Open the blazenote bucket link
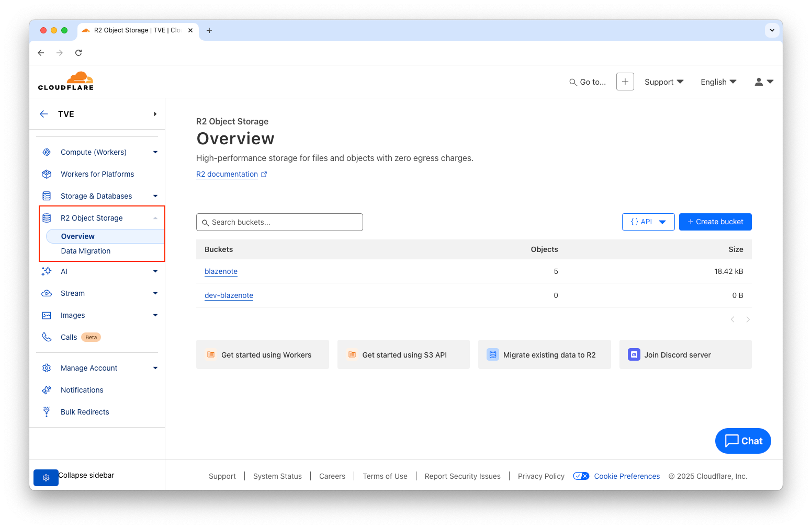 (221, 271)
